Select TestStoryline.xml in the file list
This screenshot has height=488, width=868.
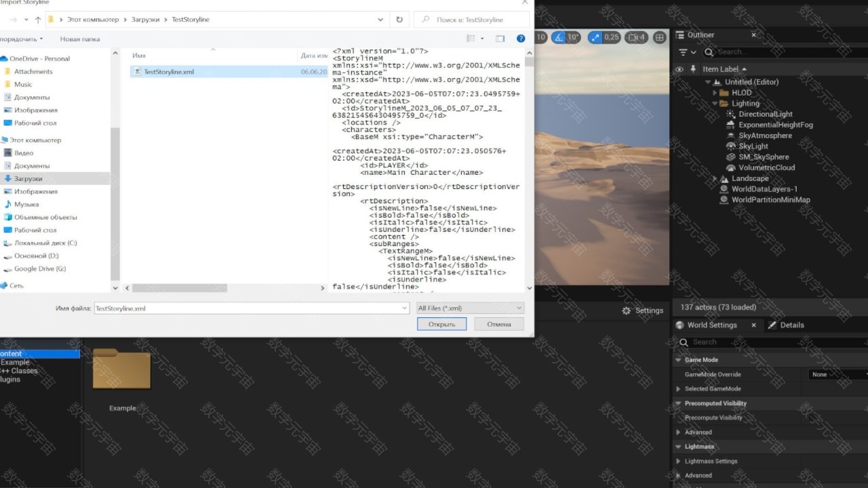pyautogui.click(x=169, y=72)
